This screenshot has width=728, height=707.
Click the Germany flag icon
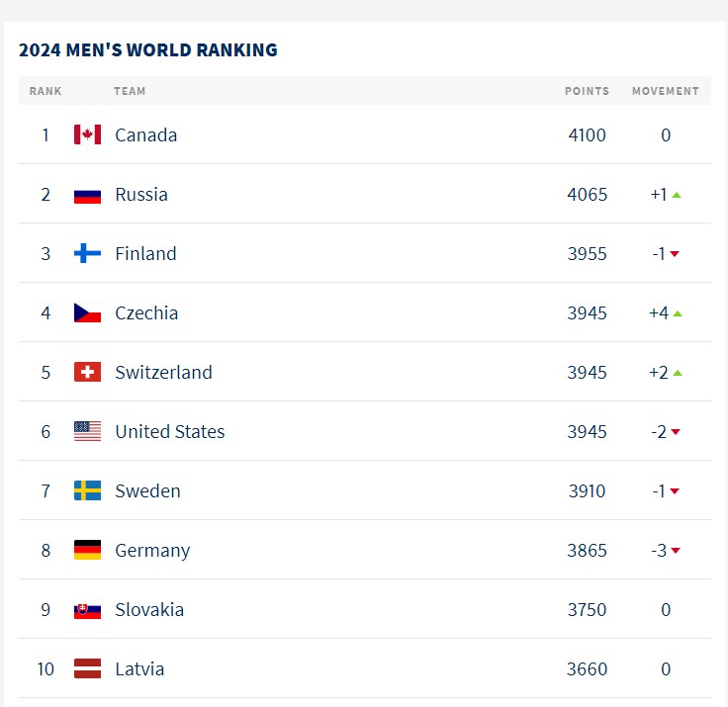pyautogui.click(x=87, y=550)
